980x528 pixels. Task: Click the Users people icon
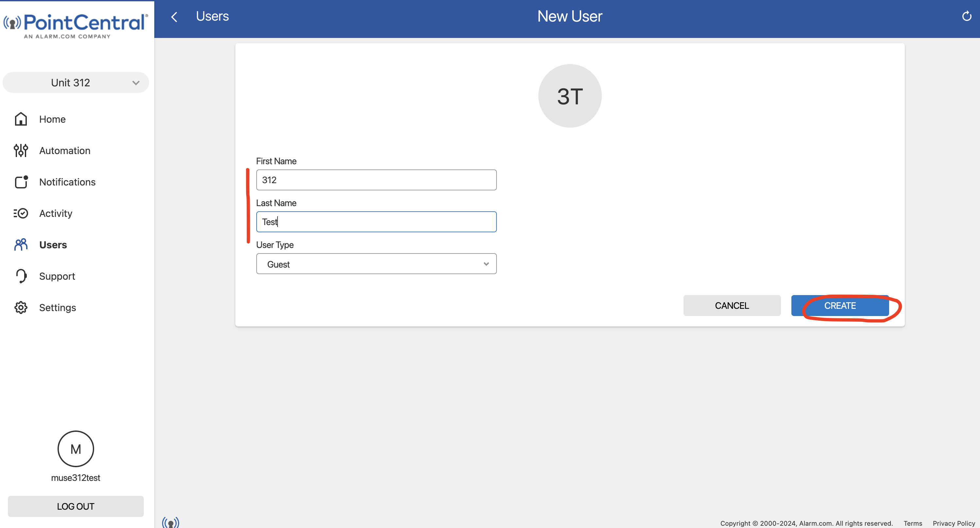pos(21,245)
